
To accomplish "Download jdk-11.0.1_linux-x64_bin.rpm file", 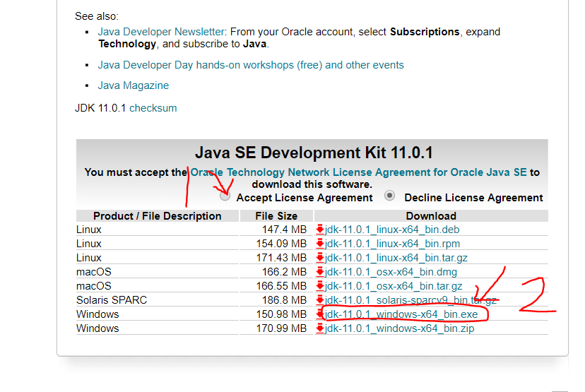I will 392,244.
